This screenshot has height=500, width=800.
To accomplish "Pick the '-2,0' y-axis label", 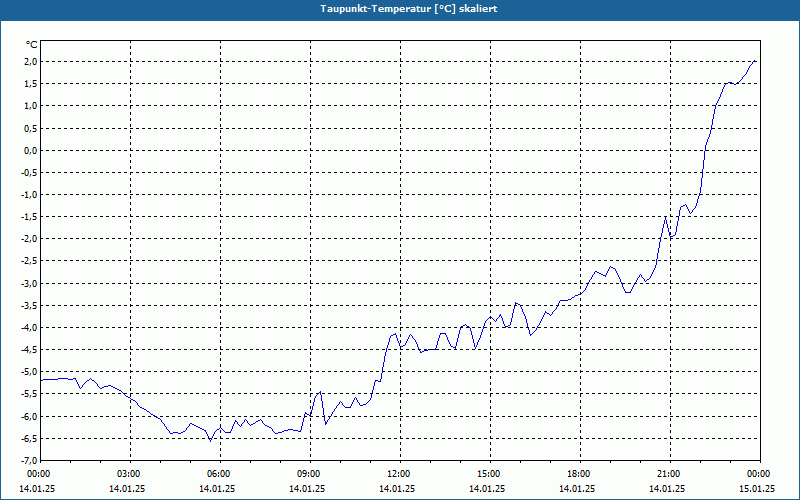I will (x=29, y=239).
